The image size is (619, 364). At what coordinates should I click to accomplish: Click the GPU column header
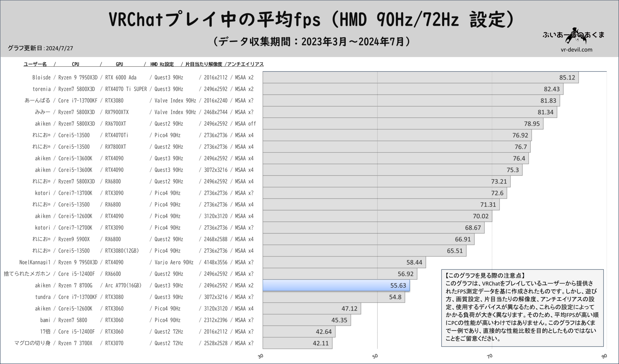pos(120,64)
